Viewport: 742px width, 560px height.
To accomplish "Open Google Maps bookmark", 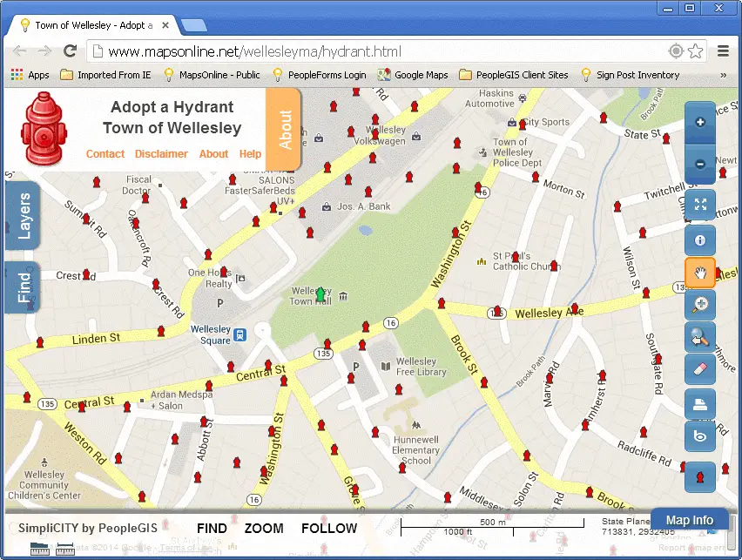I will tap(413, 75).
